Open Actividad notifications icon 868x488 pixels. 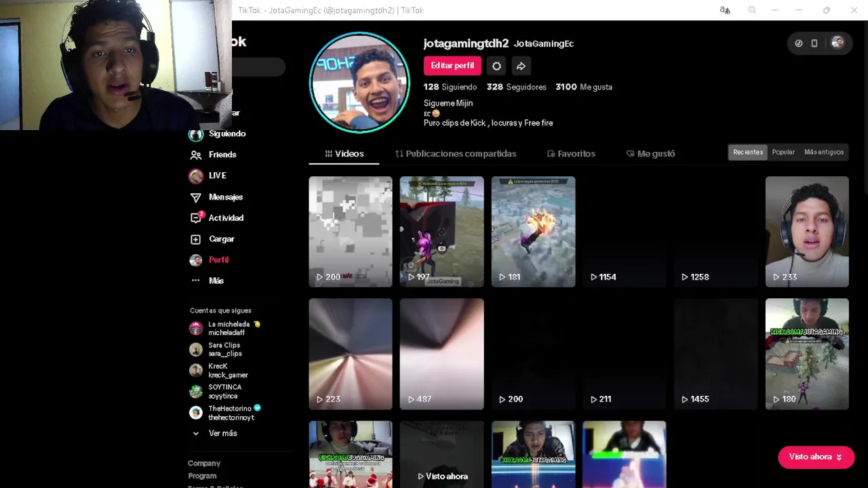point(195,218)
